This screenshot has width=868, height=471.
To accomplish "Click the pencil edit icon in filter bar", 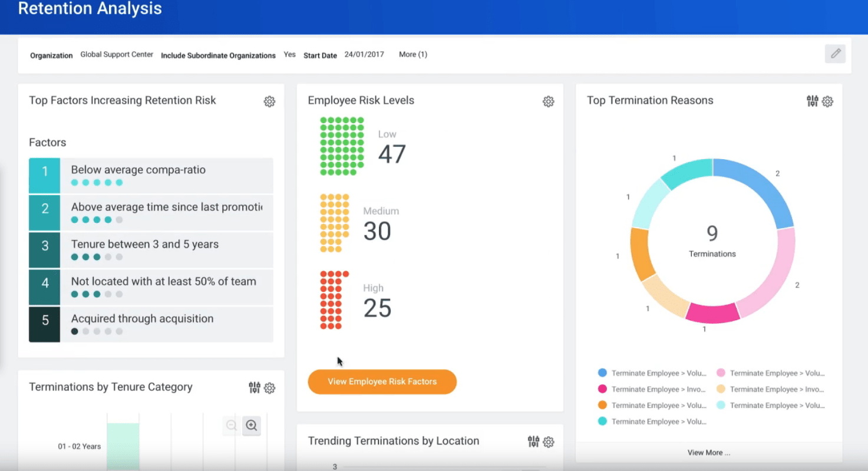I will [835, 54].
